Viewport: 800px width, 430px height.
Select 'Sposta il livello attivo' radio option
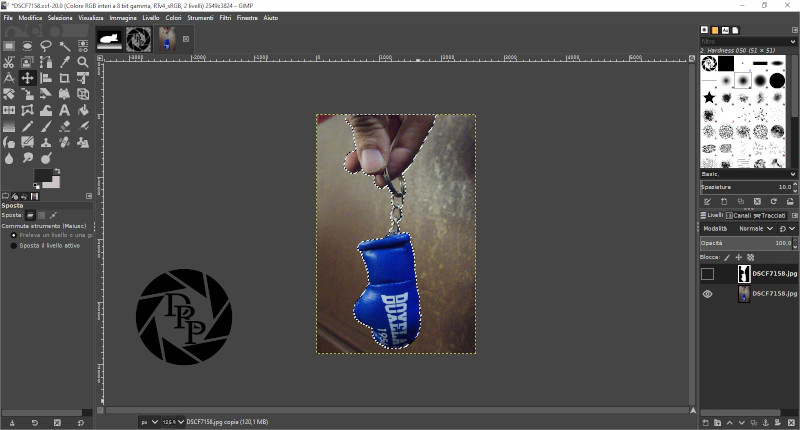click(14, 245)
